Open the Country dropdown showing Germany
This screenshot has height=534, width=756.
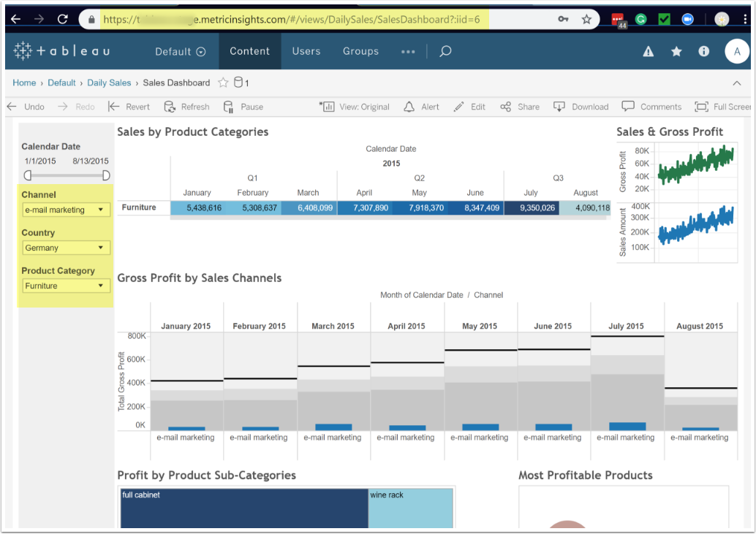pyautogui.click(x=67, y=248)
